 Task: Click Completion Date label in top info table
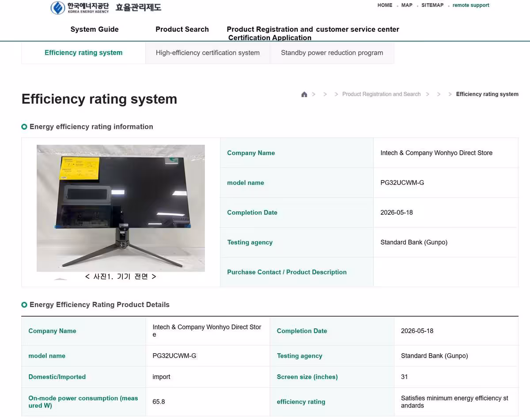(252, 213)
